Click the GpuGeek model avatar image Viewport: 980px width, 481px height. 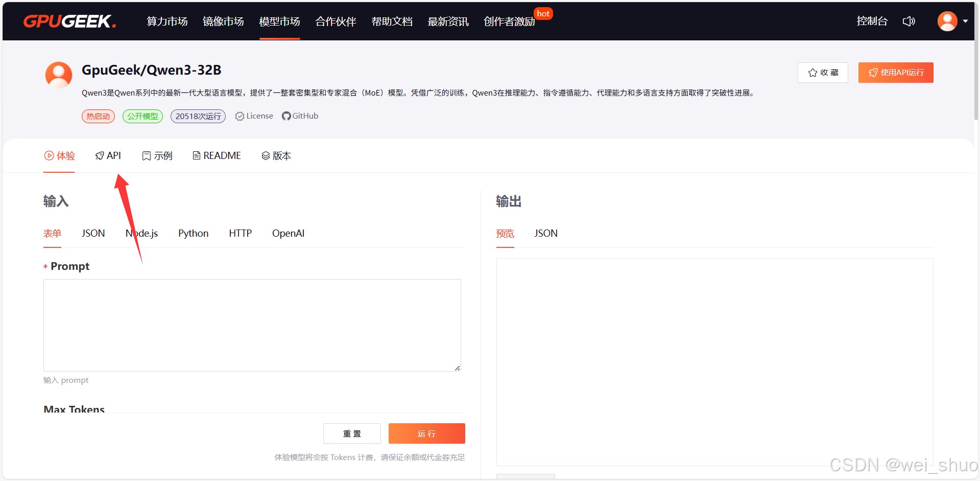point(59,75)
